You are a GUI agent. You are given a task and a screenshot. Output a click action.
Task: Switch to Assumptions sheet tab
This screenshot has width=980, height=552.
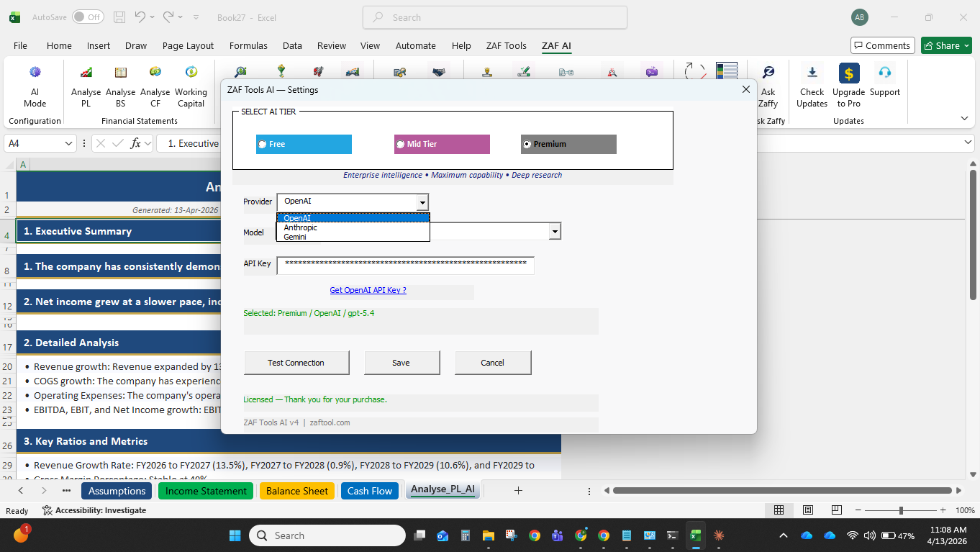117,491
